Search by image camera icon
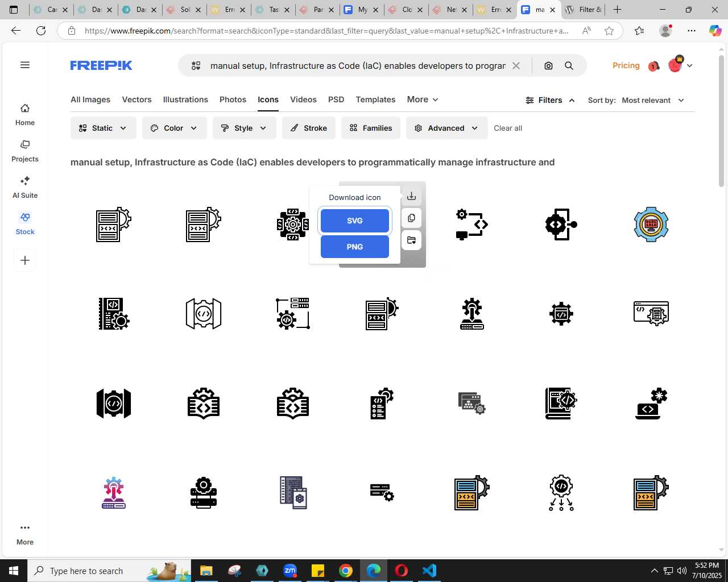The height and width of the screenshot is (582, 728). point(548,66)
